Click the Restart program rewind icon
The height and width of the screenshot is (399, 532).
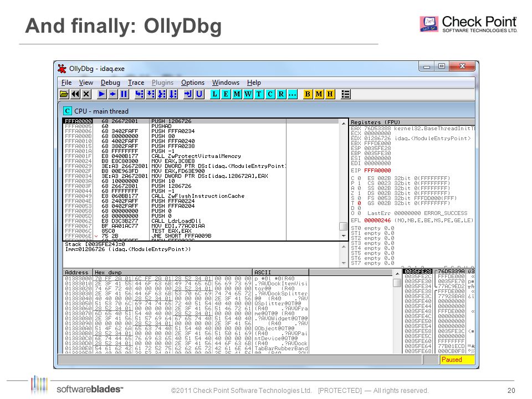75,94
